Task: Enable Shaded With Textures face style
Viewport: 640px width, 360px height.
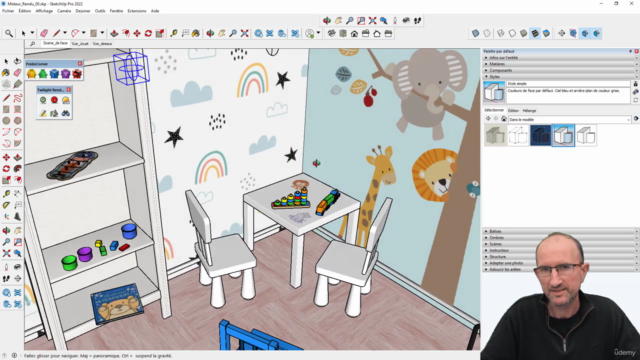Action: coord(535,33)
